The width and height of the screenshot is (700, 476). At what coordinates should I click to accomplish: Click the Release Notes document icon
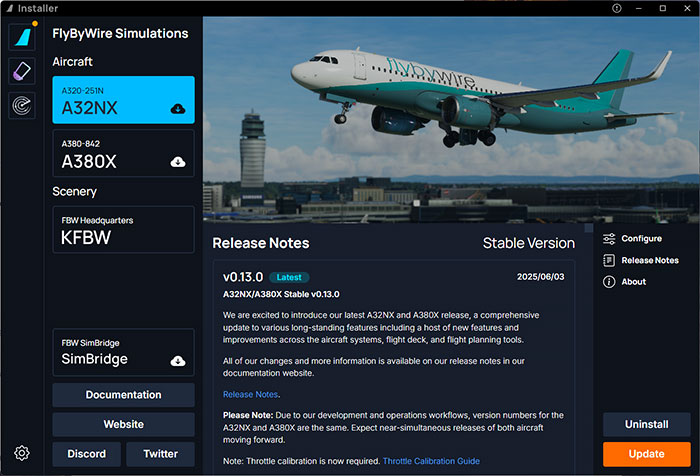pyautogui.click(x=609, y=260)
